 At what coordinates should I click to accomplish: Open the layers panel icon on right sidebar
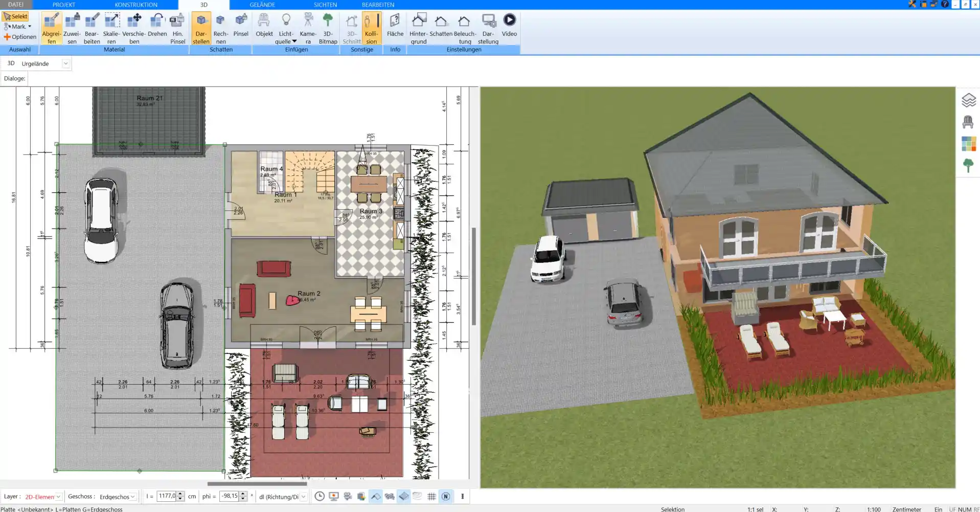click(969, 100)
